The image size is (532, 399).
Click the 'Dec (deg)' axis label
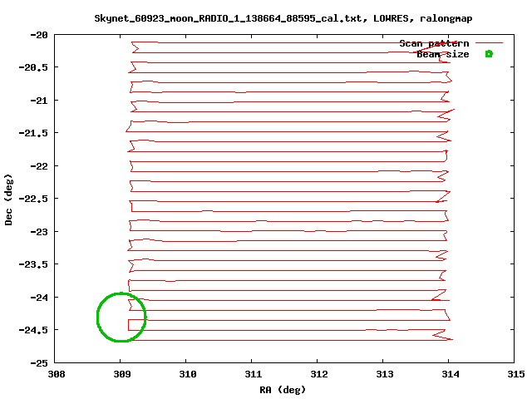point(8,199)
